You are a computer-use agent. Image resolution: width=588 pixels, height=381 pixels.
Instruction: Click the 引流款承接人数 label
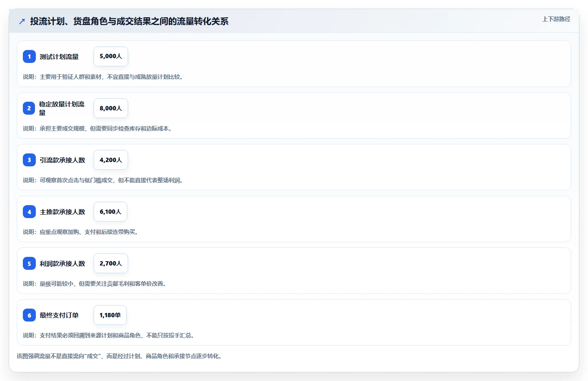point(63,160)
